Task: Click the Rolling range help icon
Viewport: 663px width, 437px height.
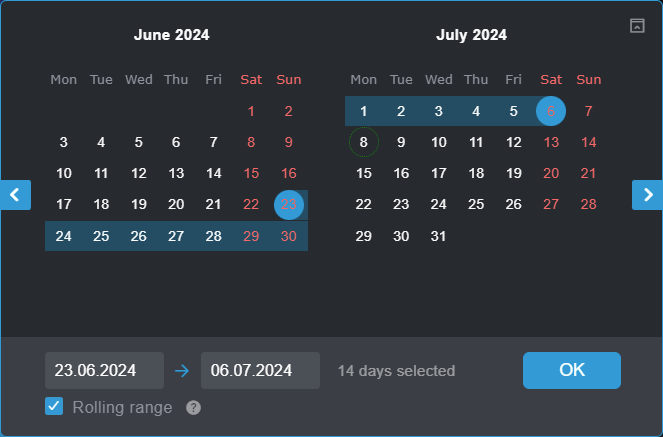Action: [194, 408]
